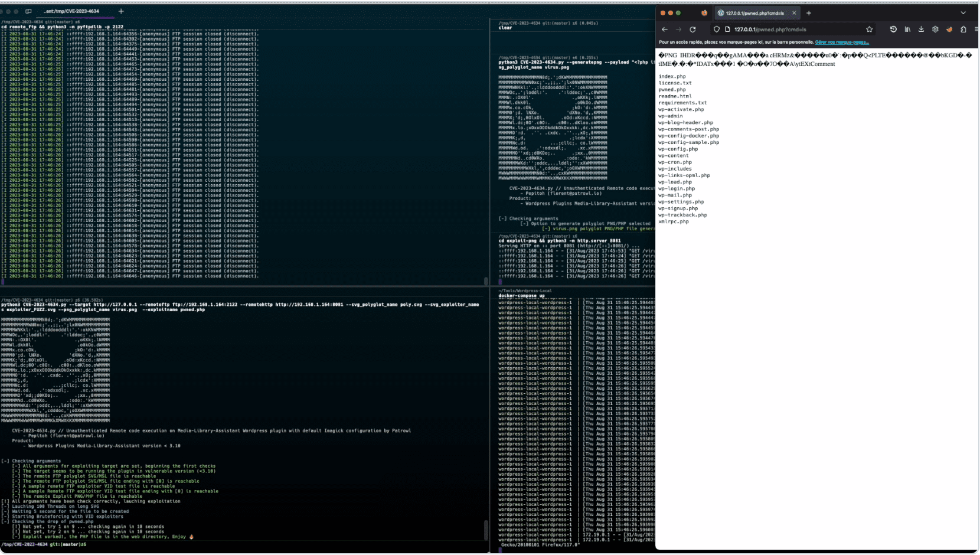Select the terminal tab ..ent:/tmp/CVE-2023-4634

[71, 11]
